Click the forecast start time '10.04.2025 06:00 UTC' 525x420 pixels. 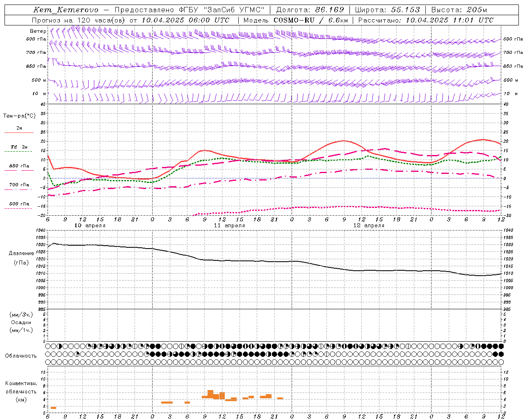click(x=185, y=20)
